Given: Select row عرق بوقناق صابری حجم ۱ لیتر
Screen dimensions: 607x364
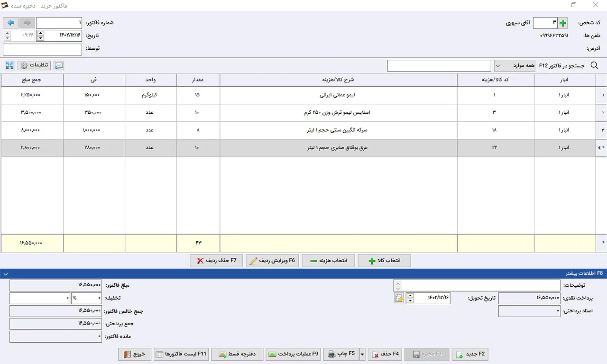Looking at the screenshot, I should coord(303,148).
